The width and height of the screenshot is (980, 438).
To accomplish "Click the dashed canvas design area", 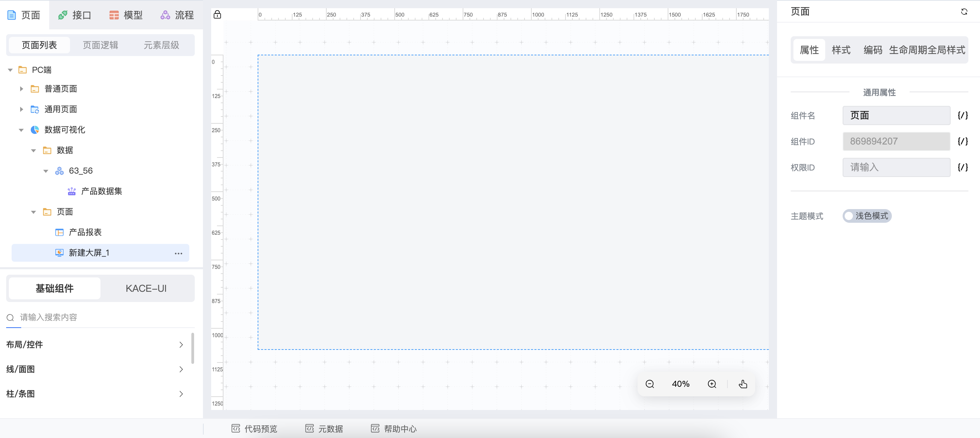I will [513, 202].
